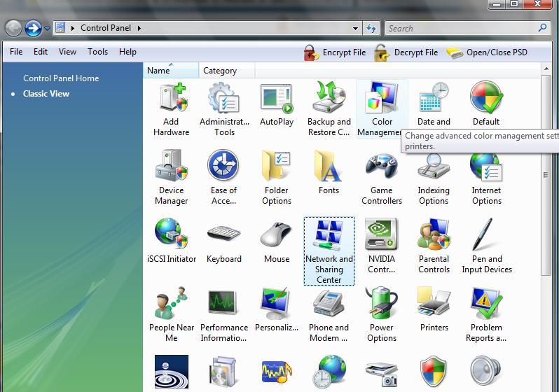Launch Device Manager
This screenshot has width=559, height=392.
tap(171, 178)
